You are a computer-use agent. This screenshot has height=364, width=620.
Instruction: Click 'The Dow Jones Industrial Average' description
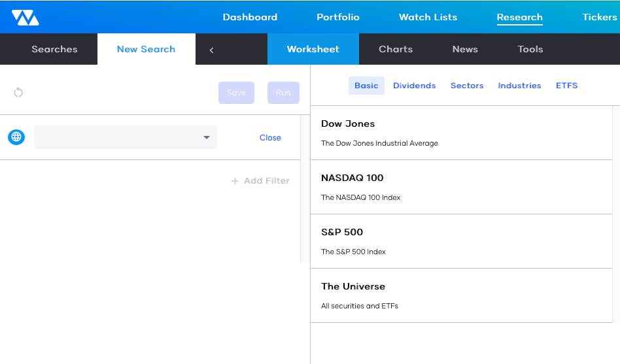[379, 143]
